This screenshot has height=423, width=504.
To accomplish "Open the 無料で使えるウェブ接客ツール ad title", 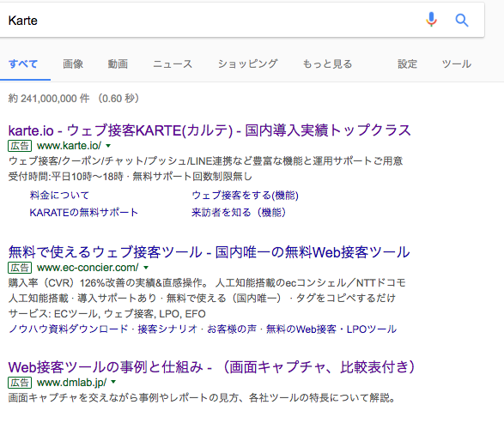I will coord(209,252).
